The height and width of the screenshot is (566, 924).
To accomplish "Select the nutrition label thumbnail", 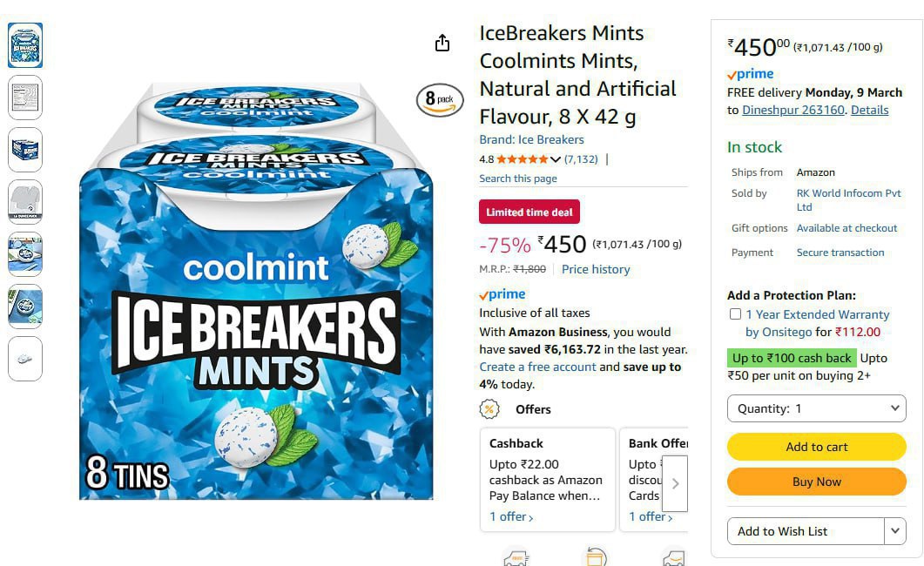I will pos(25,98).
